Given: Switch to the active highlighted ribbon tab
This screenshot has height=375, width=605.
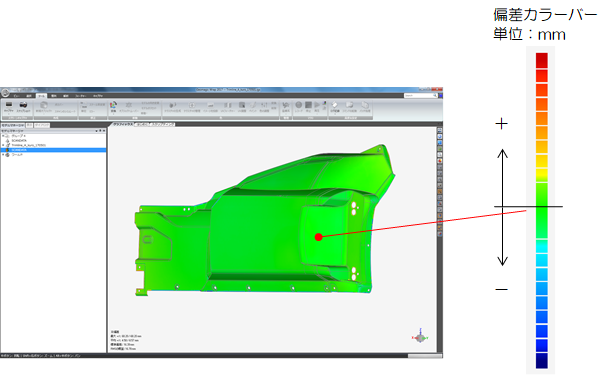Looking at the screenshot, I should point(41,95).
